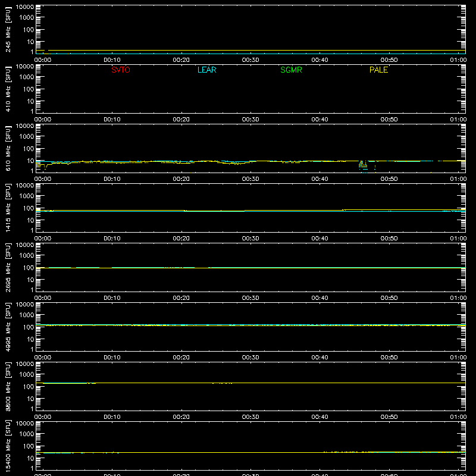Click the yellow flux trace in 245 MHz panel
Screen dimensions: 476x476
click(250, 51)
